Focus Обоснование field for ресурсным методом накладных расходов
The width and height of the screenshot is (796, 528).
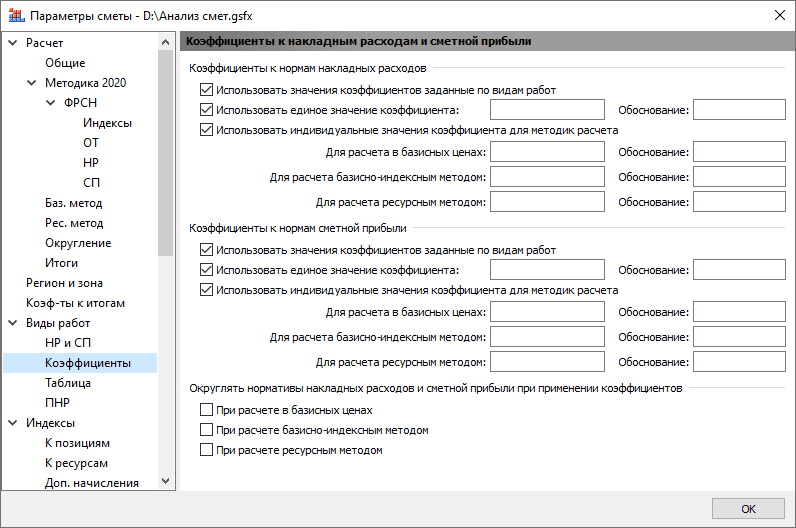point(739,202)
